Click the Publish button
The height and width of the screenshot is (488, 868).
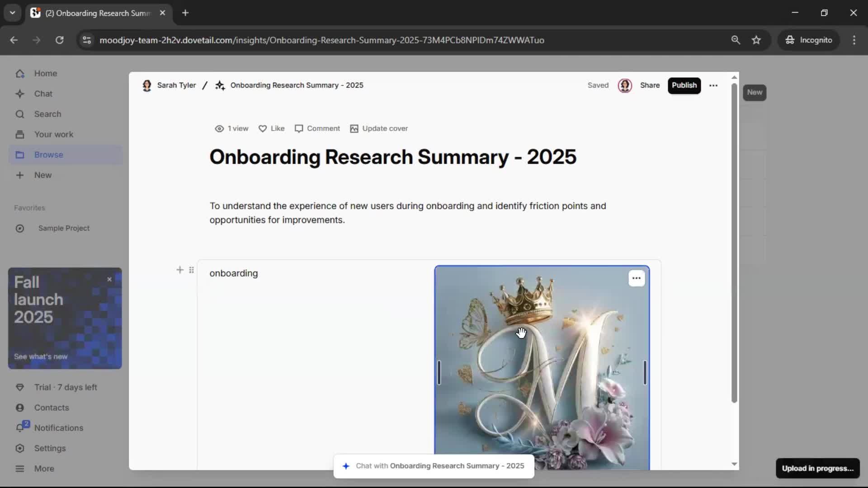pos(684,85)
